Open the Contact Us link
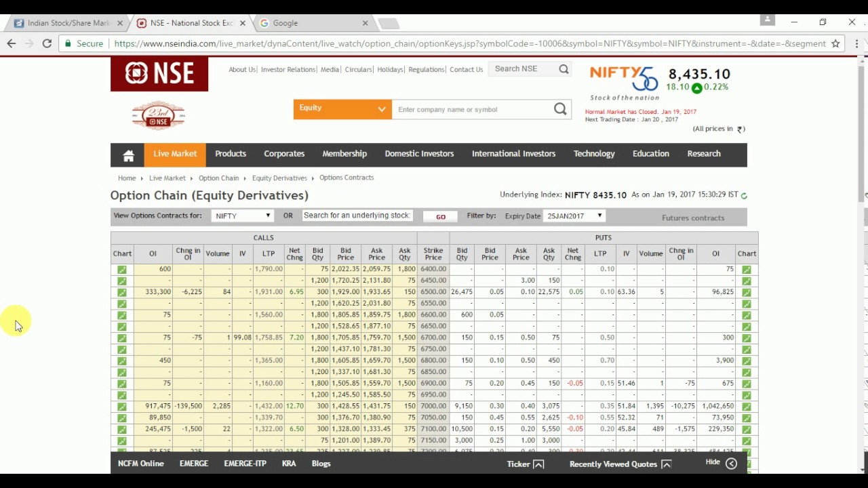The width and height of the screenshot is (868, 488). [x=467, y=69]
